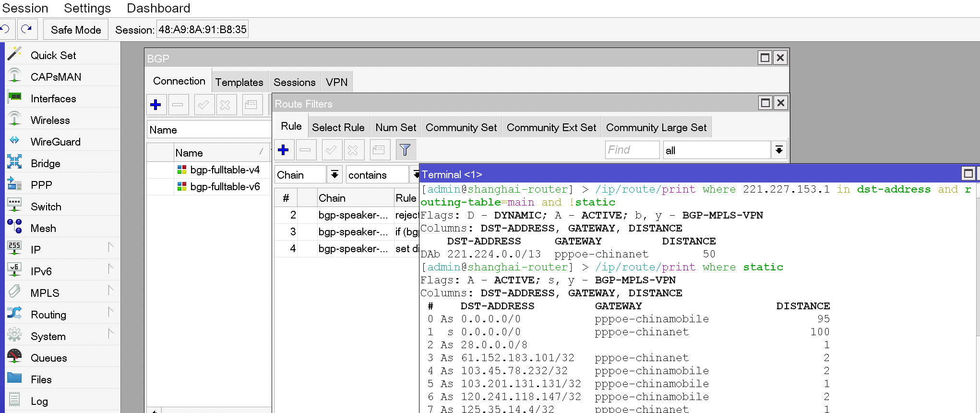Click the undo arrow icon

point(6,29)
